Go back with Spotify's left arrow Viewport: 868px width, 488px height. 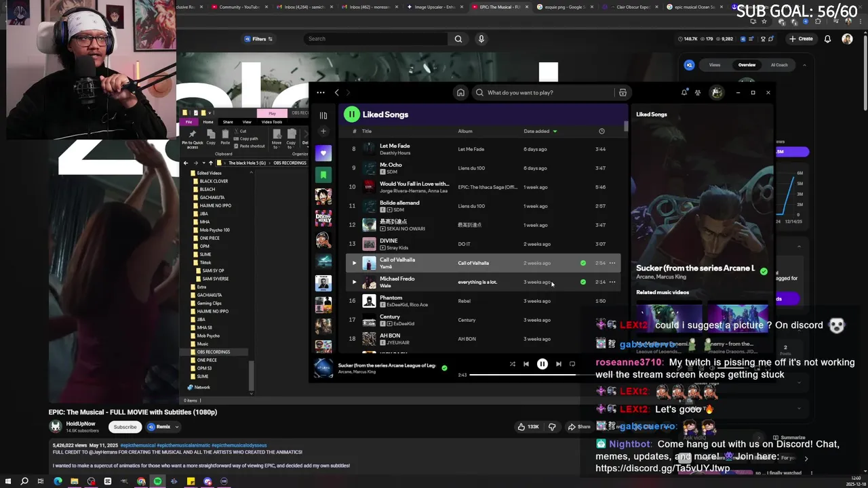coord(336,93)
